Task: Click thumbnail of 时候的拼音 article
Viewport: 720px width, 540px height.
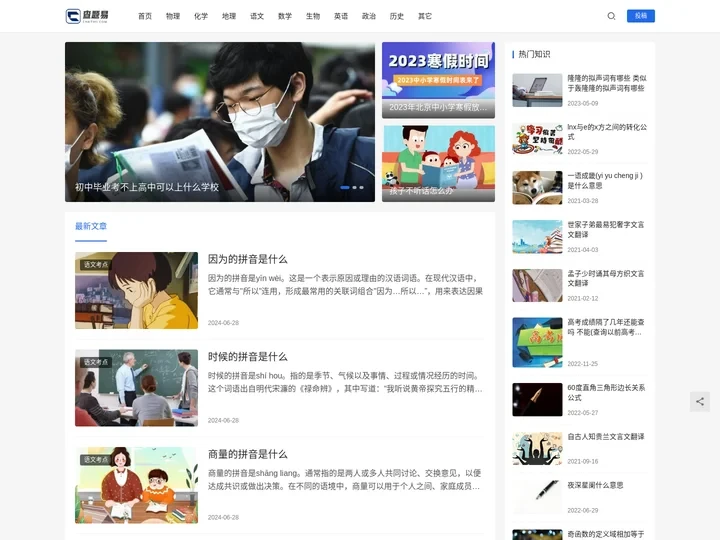Action: (x=136, y=388)
